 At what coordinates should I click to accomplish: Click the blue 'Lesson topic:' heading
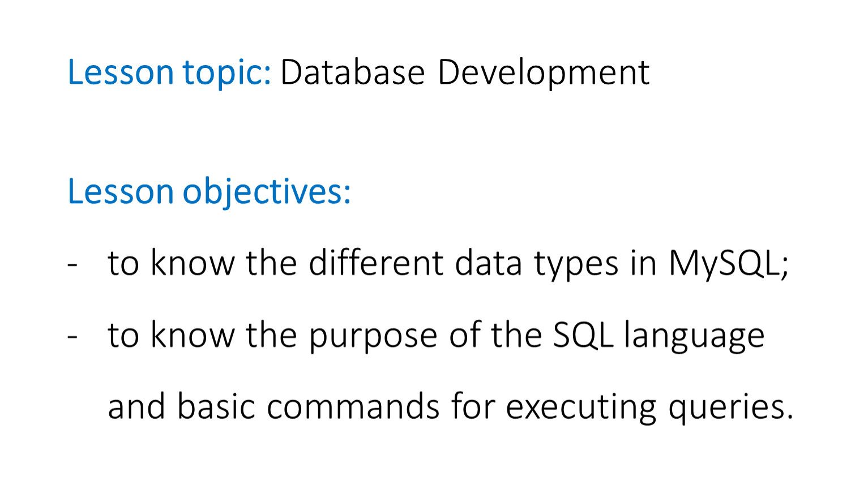click(169, 74)
